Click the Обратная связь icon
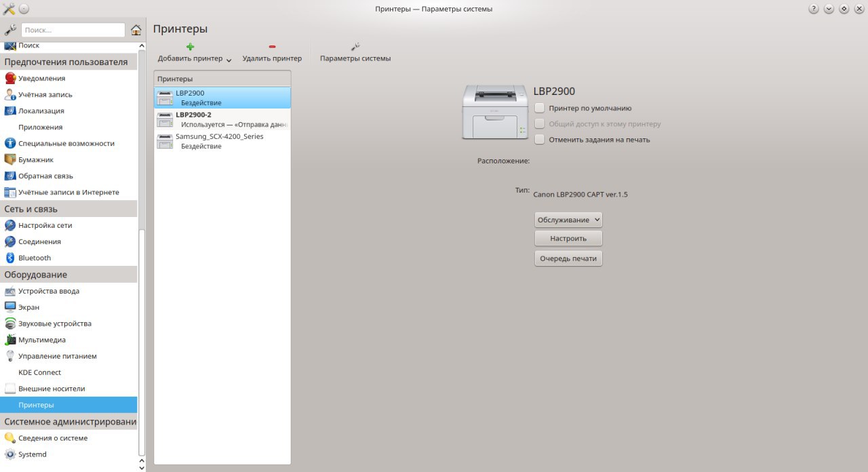Image resolution: width=868 pixels, height=472 pixels. tap(10, 176)
